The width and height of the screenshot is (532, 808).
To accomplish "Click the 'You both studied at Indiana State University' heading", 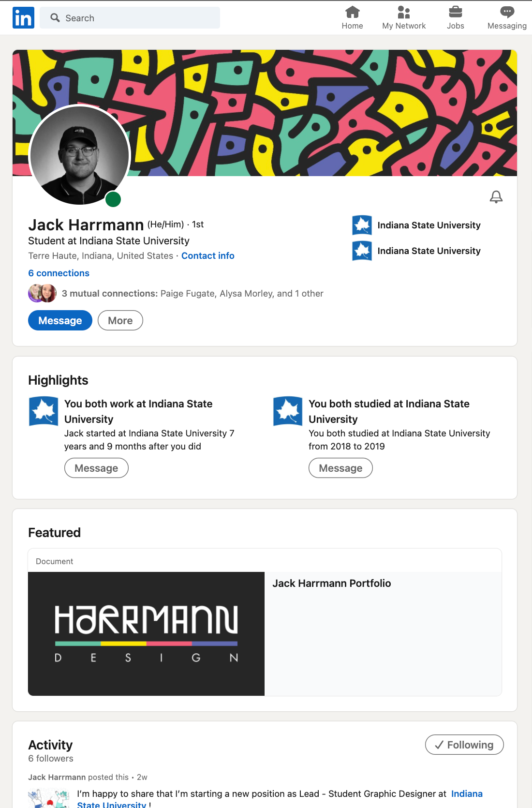I will coord(389,411).
